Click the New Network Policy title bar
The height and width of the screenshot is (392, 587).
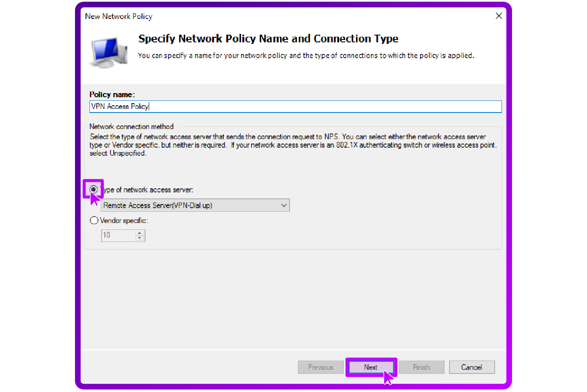119,16
